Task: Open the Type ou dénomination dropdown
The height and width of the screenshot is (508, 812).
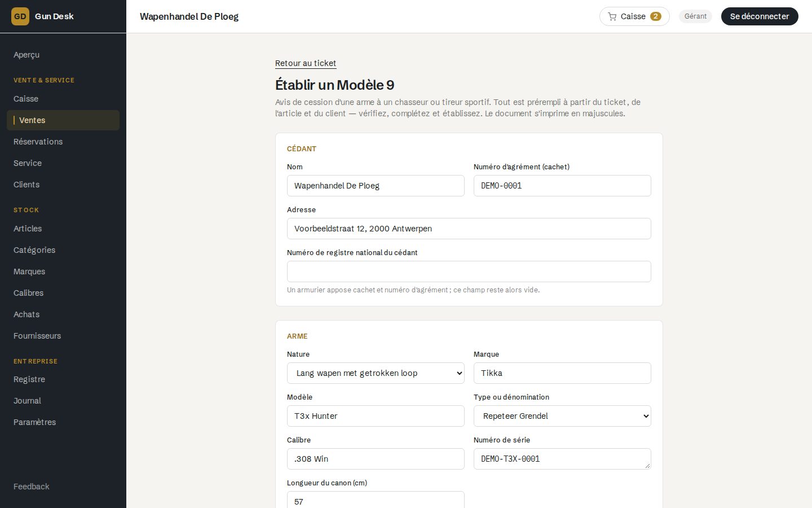Action: click(562, 416)
